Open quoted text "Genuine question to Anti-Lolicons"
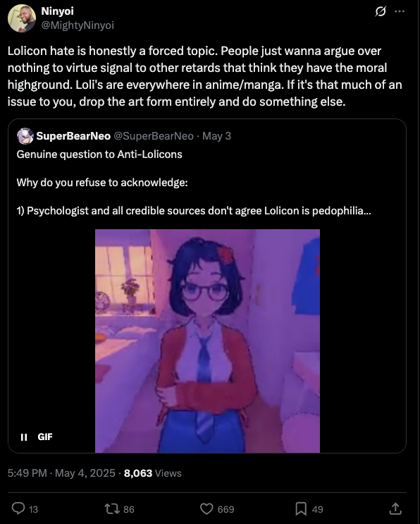Image resolution: width=420 pixels, height=524 pixels. click(x=99, y=154)
